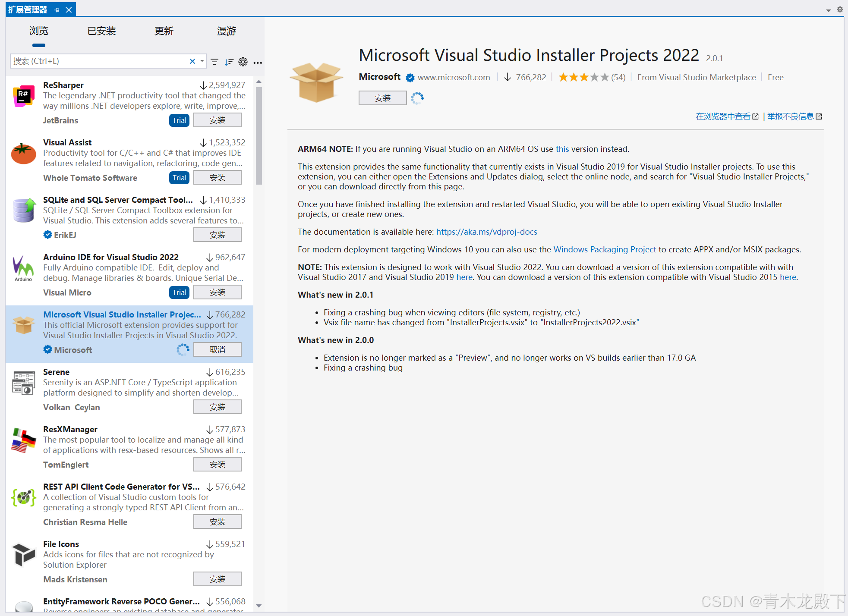Image resolution: width=848 pixels, height=616 pixels.
Task: Open extension settings via the gear icon
Action: (243, 62)
